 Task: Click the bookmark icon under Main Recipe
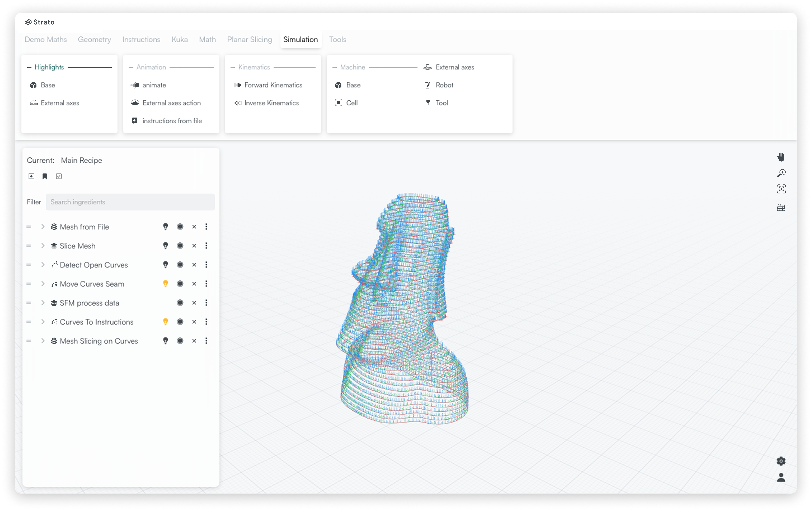pos(45,176)
